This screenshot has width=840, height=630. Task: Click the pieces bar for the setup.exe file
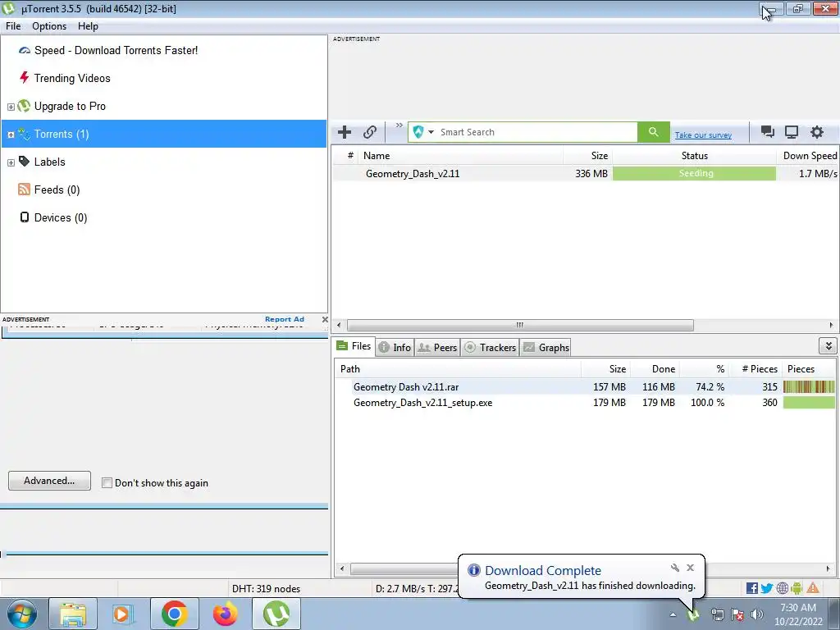[x=808, y=402]
